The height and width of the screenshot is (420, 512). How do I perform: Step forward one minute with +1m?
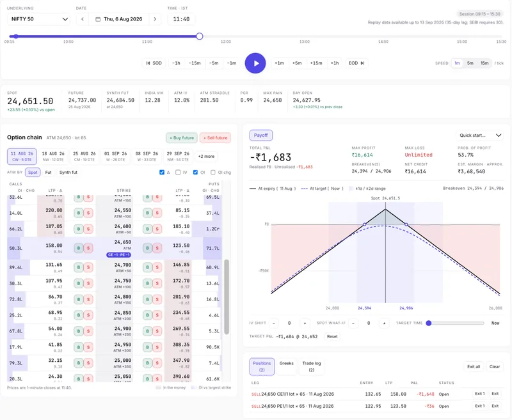pos(279,63)
